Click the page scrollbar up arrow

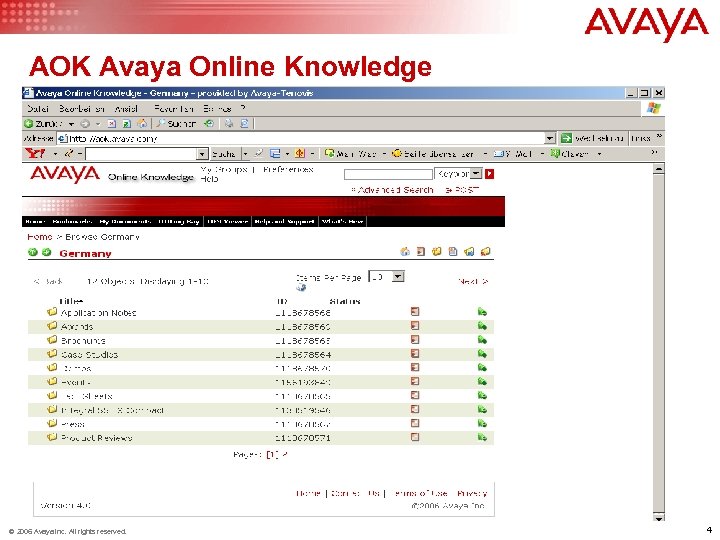658,169
